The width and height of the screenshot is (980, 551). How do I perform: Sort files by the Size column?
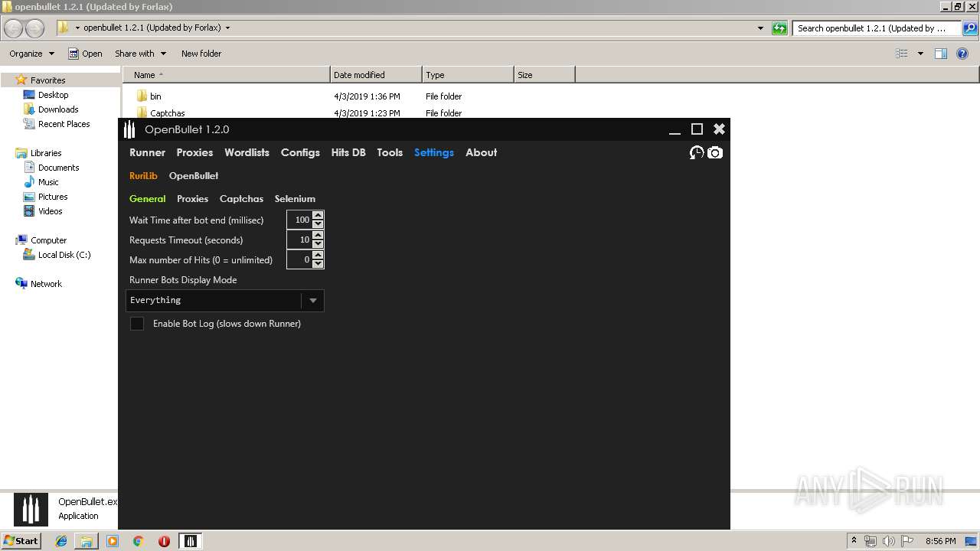(x=544, y=75)
